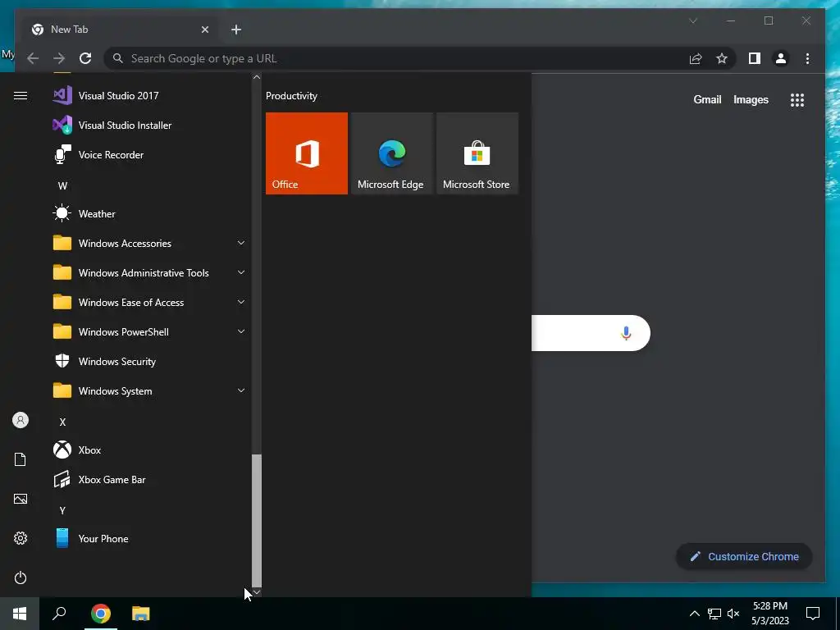Image resolution: width=840 pixels, height=630 pixels.
Task: Open File Explorer from the taskbar
Action: pyautogui.click(x=141, y=614)
